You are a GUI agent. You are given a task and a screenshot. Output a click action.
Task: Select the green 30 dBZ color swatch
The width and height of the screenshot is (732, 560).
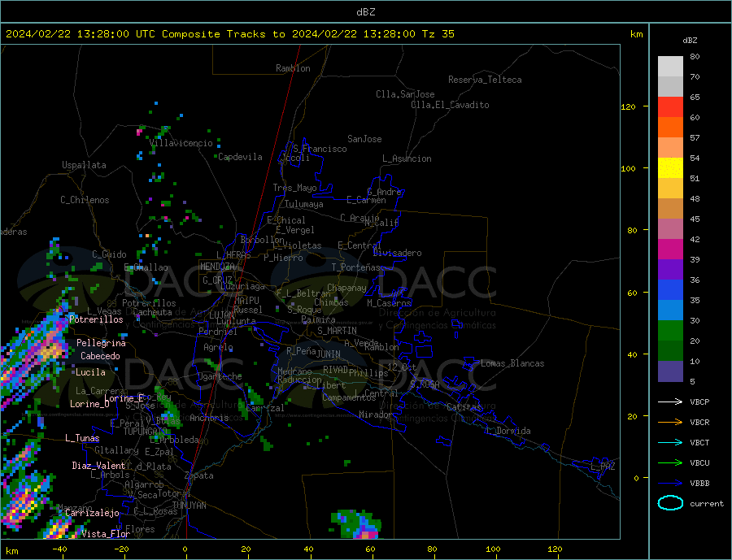670,331
